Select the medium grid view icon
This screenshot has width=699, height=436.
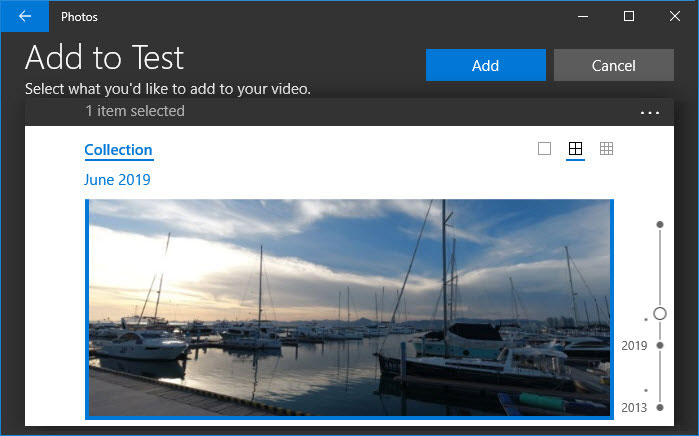pos(575,149)
